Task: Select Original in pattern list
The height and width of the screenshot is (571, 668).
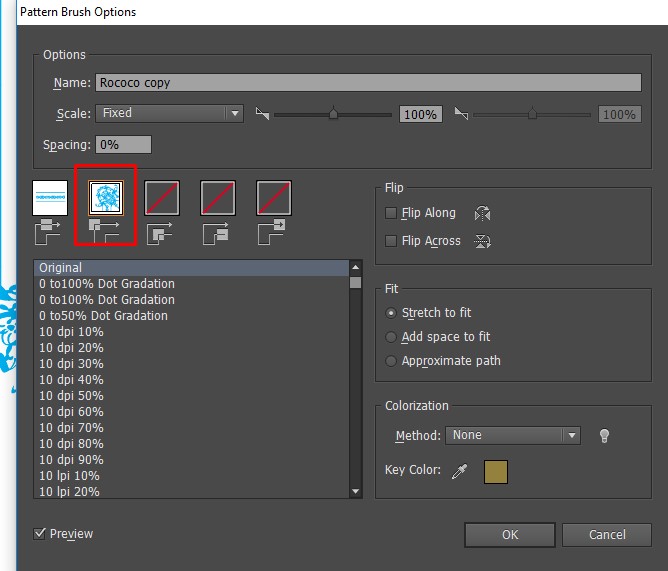Action: [x=191, y=268]
